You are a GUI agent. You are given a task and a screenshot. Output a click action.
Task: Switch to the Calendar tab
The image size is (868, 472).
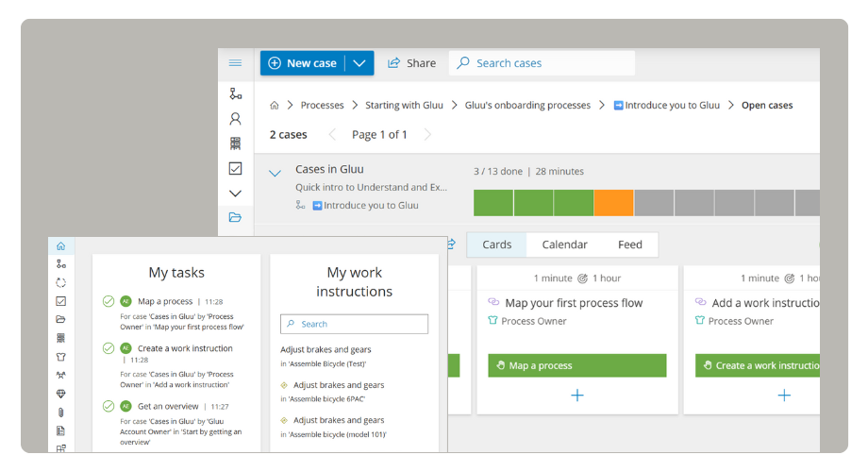[564, 244]
